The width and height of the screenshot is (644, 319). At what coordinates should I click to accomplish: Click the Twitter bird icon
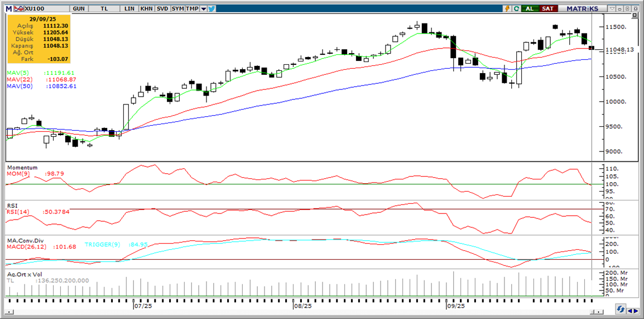tap(212, 9)
